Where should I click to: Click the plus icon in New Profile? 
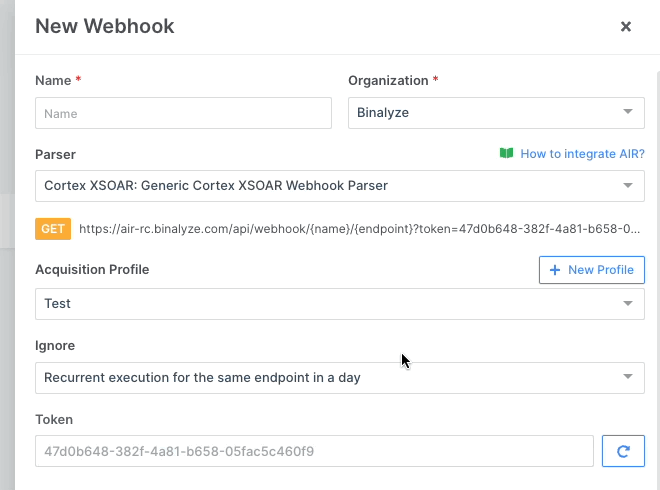click(555, 270)
